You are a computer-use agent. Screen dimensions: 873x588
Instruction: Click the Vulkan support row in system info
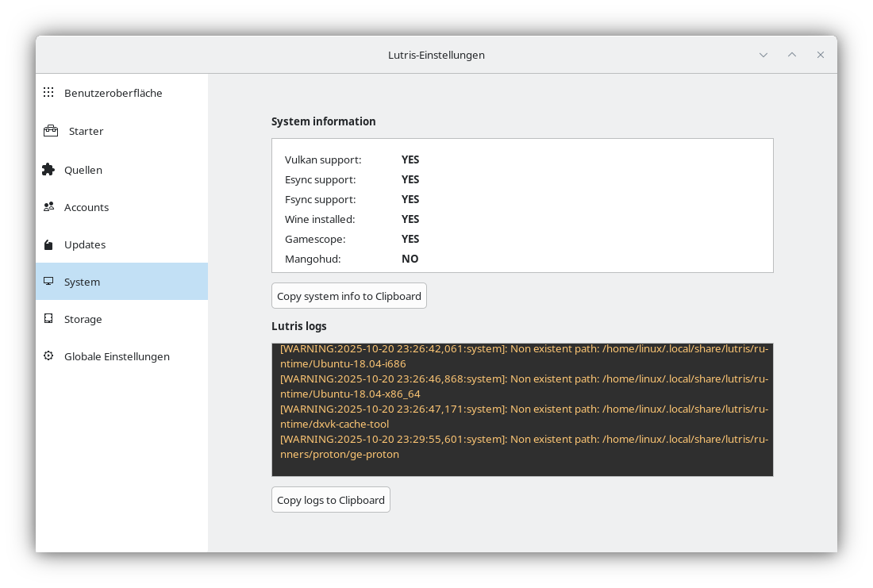pos(352,159)
